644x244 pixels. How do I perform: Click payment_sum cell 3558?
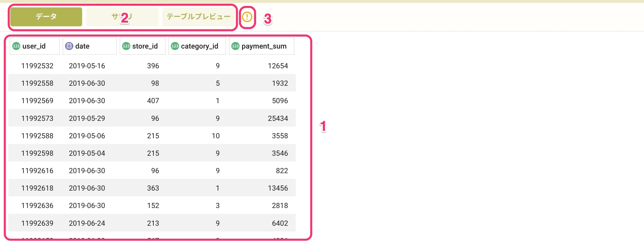pos(280,136)
